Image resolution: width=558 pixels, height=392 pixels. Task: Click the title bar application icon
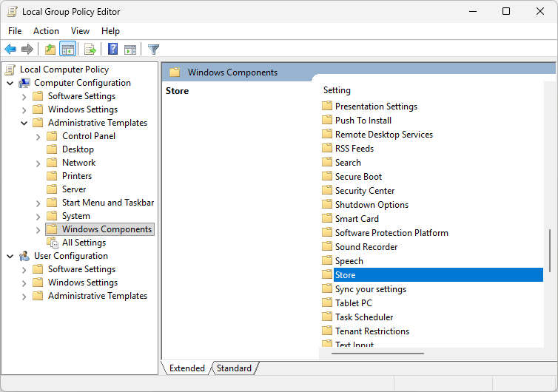[12, 12]
